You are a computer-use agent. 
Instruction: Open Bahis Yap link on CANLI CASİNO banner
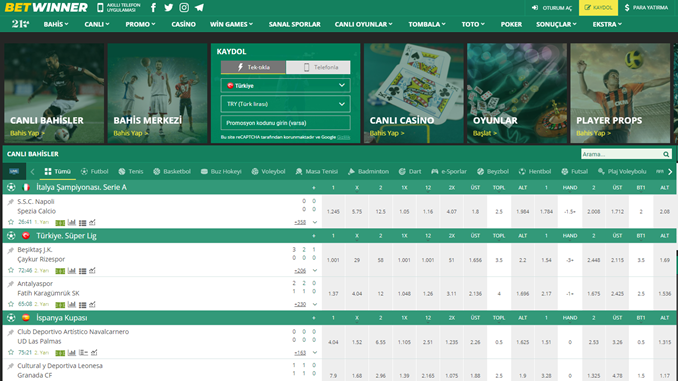pyautogui.click(x=387, y=133)
